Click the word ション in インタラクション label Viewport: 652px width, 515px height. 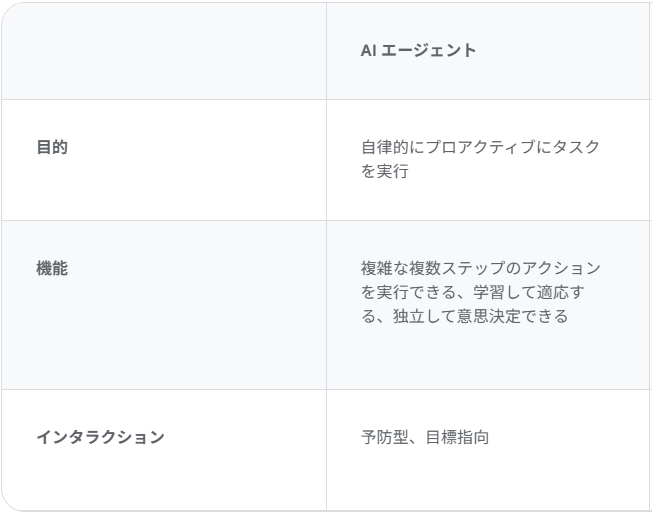tap(141, 437)
